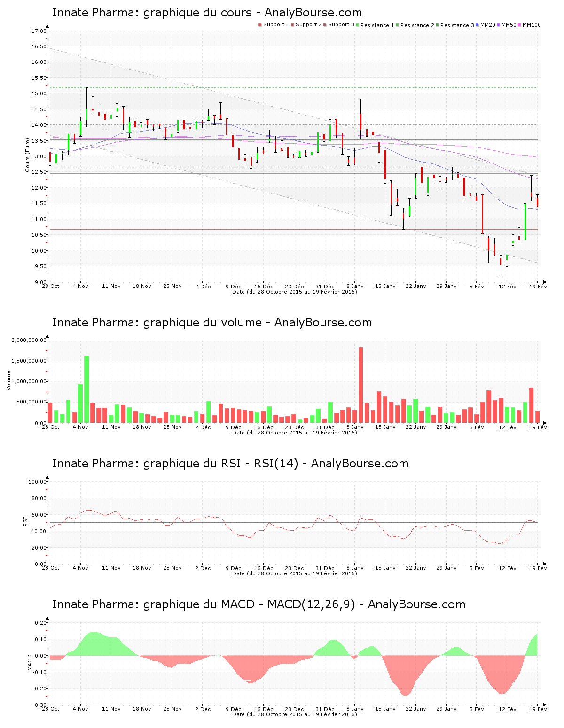This screenshot has width=564, height=728.
Task: Click the 9.00 price axis value
Action: click(40, 282)
